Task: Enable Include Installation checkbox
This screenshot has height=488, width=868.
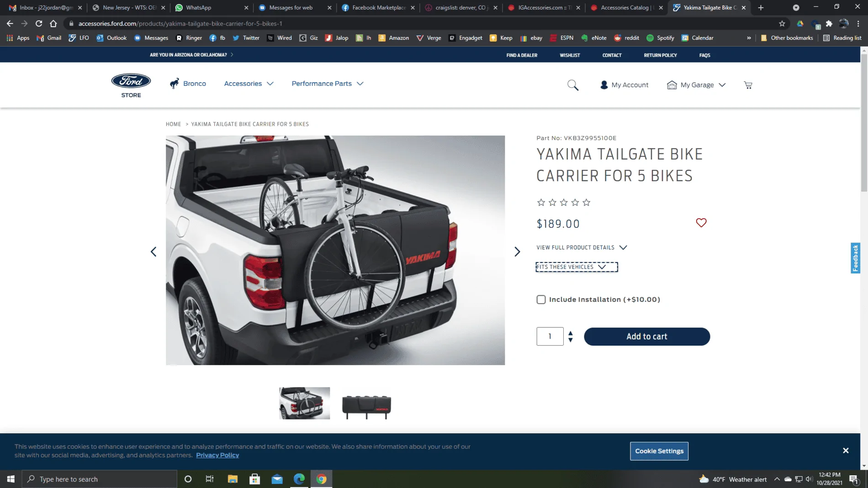Action: point(541,299)
